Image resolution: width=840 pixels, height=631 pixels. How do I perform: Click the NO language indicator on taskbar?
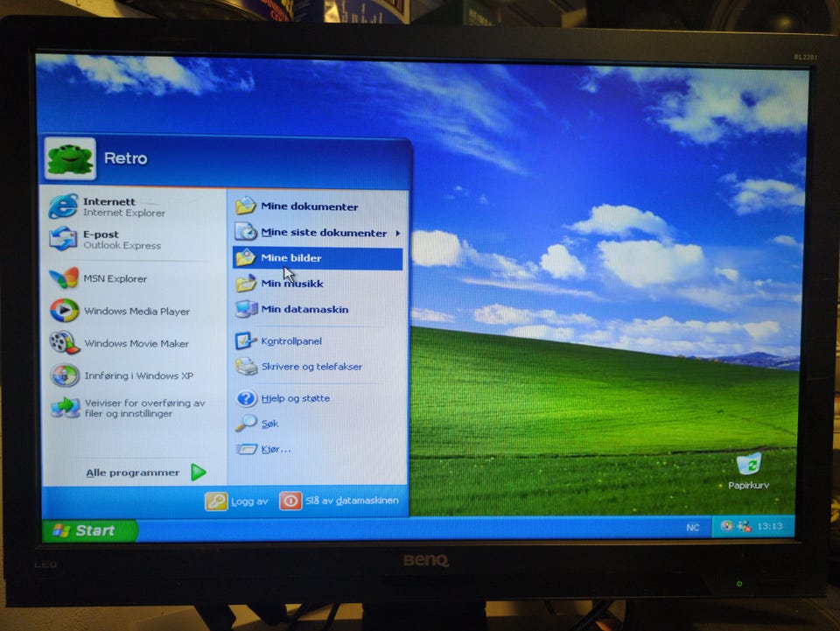(x=693, y=528)
